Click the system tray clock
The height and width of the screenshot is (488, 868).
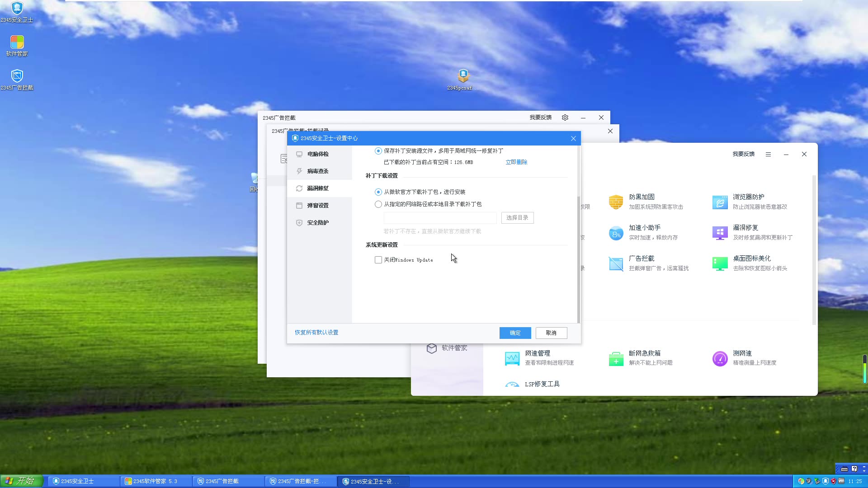[855, 481]
